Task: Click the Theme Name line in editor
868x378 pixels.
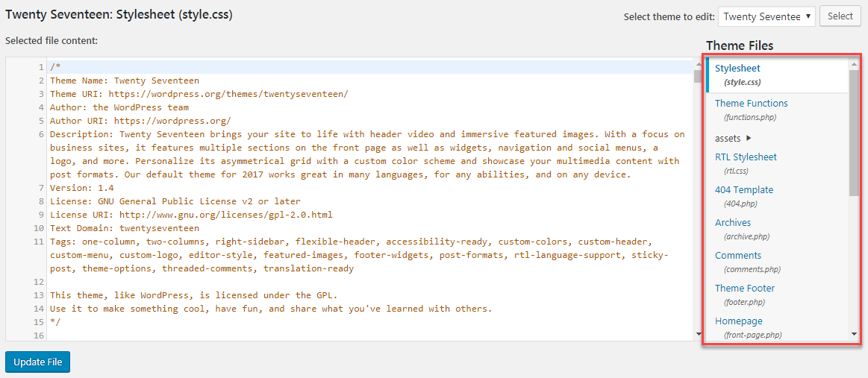Action: pyautogui.click(x=125, y=81)
